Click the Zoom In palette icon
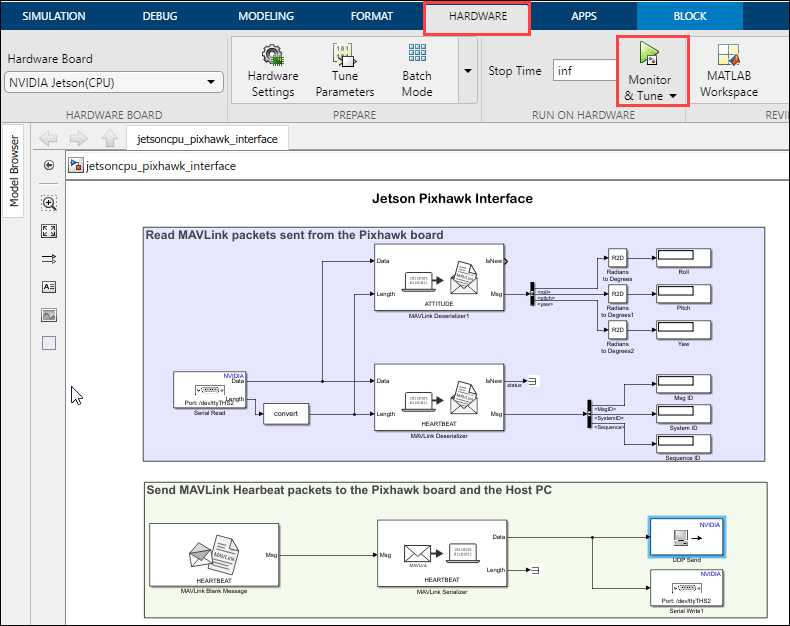 coord(49,203)
